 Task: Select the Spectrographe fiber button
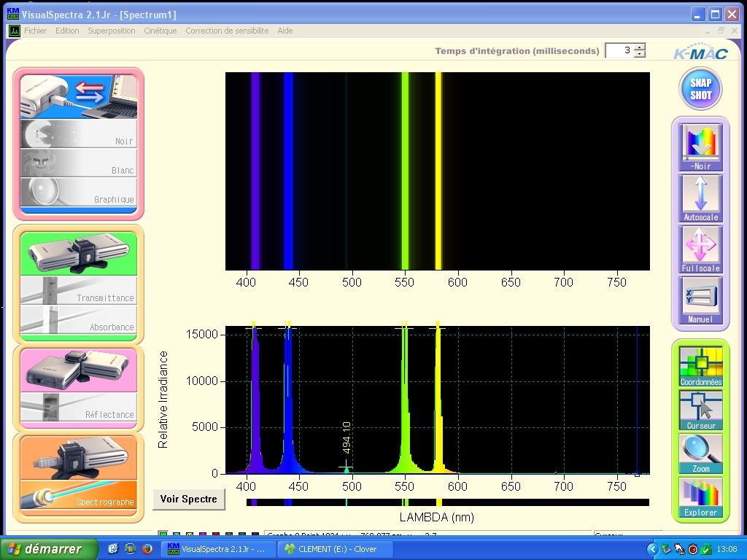tap(79, 495)
